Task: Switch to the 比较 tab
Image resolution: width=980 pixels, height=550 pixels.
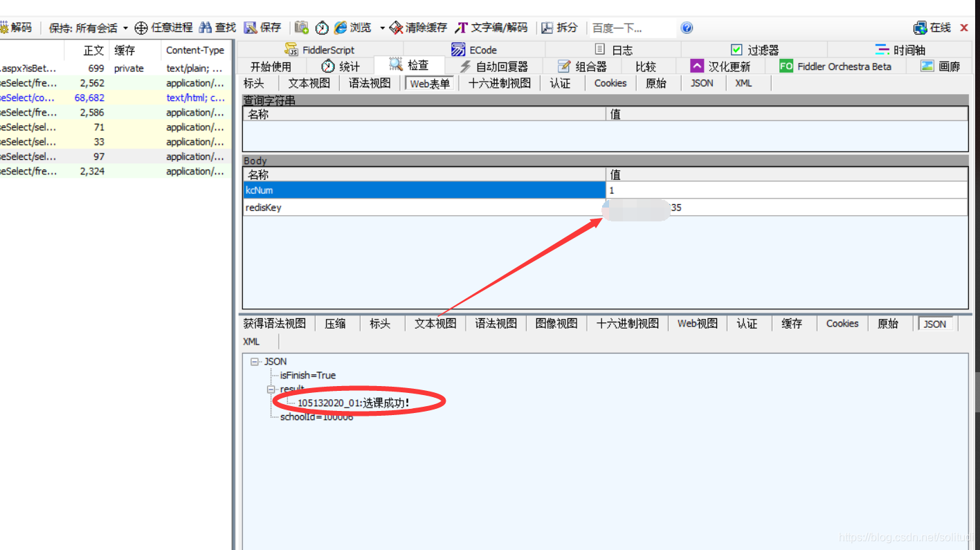Action: (x=646, y=66)
